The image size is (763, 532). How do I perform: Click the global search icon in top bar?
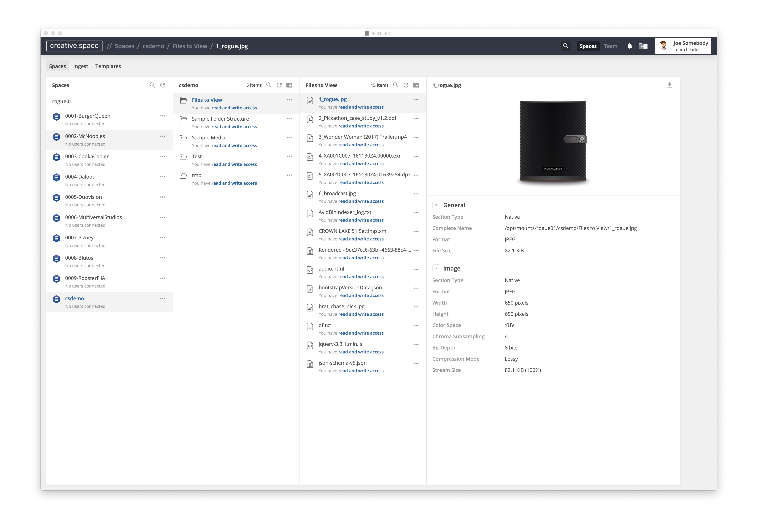point(566,46)
